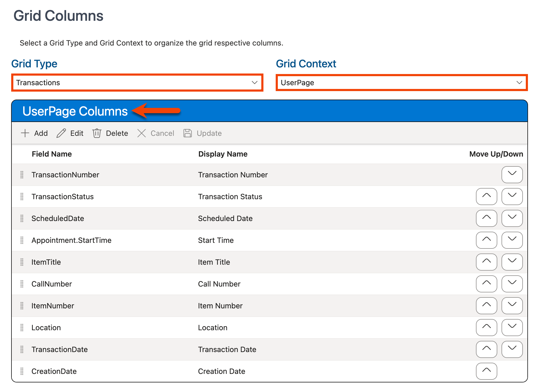Image resolution: width=537 pixels, height=392 pixels.
Task: Click the Update save disk icon
Action: 187,133
